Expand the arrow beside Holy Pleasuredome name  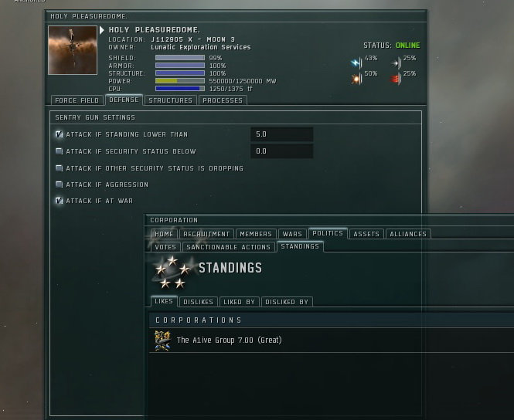pos(101,30)
